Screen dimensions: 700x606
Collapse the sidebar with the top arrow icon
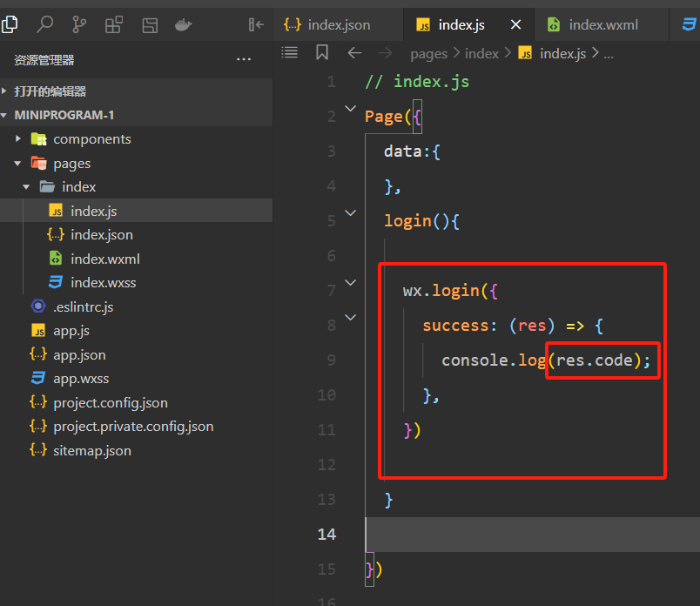[x=256, y=24]
